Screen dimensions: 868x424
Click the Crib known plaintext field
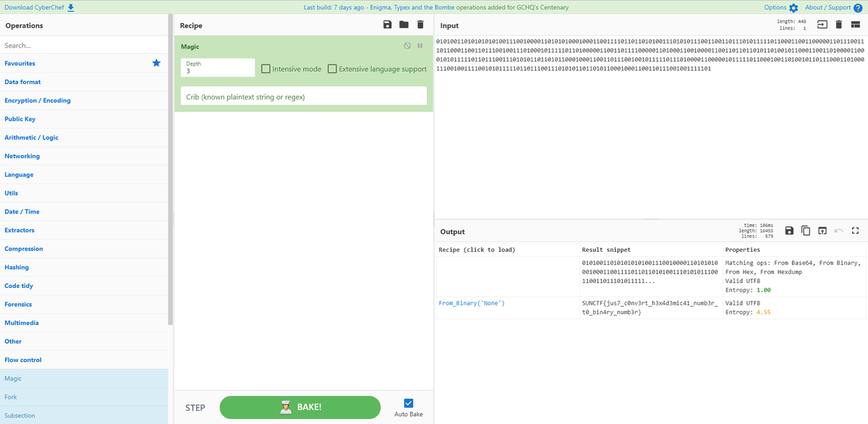[303, 96]
